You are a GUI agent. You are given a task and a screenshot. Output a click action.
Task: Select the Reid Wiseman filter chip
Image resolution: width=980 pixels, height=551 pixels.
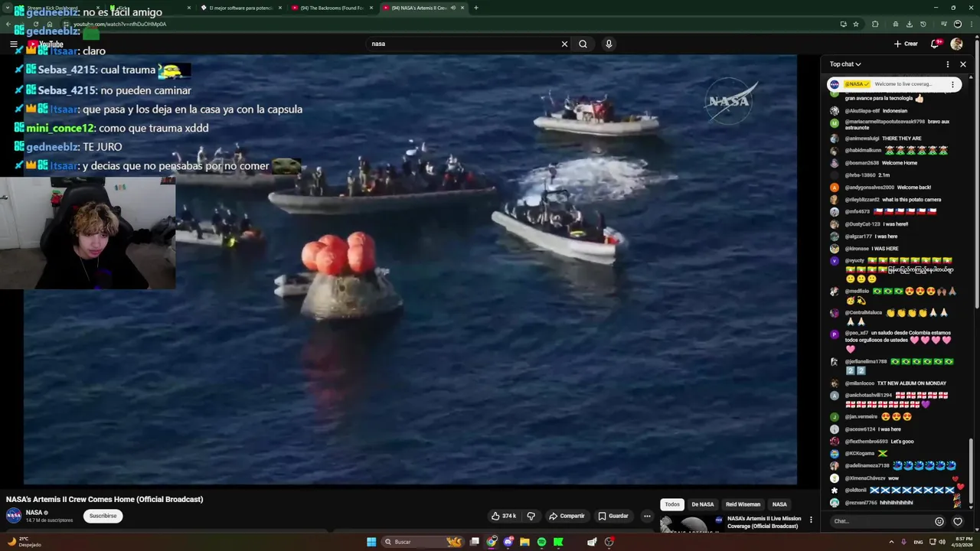click(743, 504)
